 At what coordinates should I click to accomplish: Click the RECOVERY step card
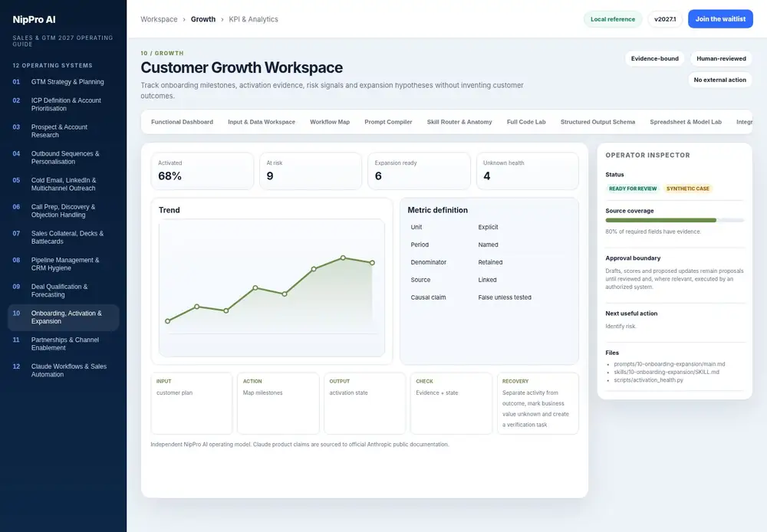538,403
